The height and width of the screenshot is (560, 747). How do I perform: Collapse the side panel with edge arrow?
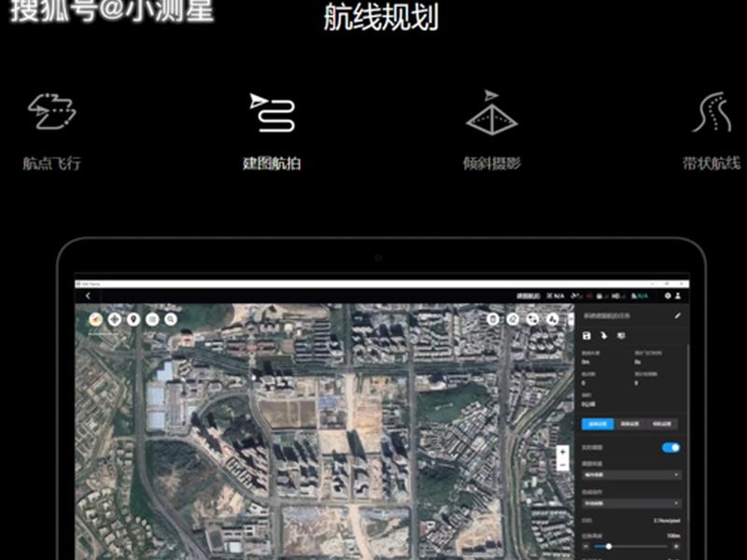[x=571, y=318]
